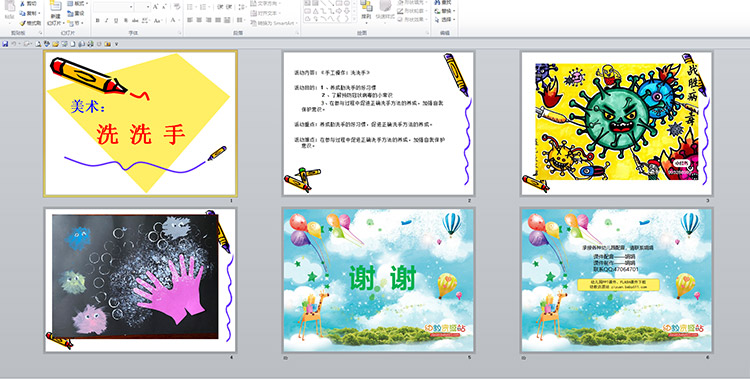
Task: Expand the Select (选择) dropdown
Action: [x=445, y=20]
